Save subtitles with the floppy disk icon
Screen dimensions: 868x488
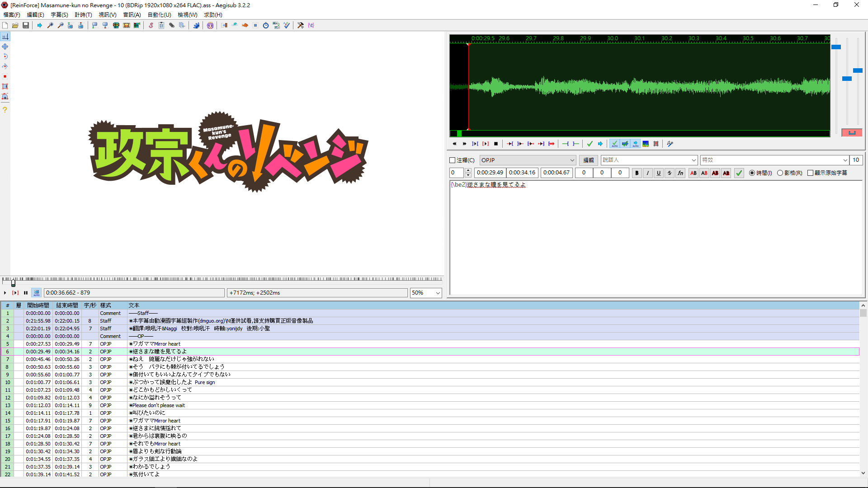pyautogui.click(x=26, y=25)
